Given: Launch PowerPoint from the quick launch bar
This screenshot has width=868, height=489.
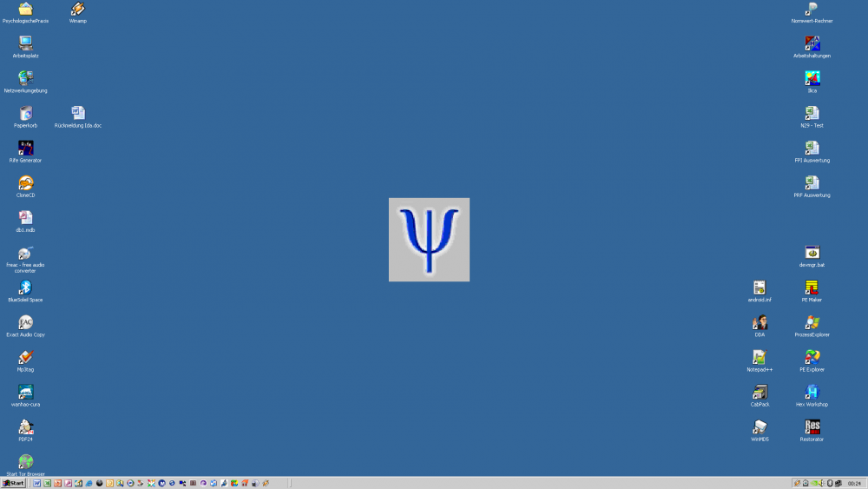Looking at the screenshot, I should 57,484.
